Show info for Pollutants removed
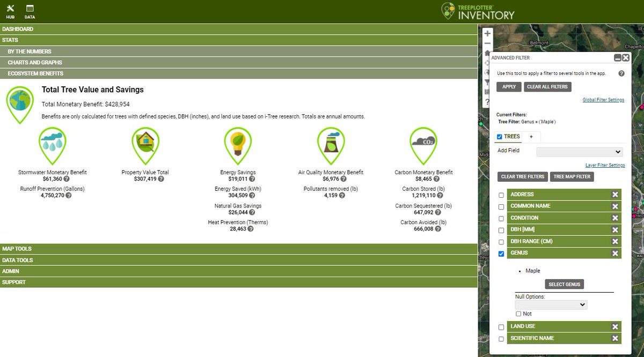This screenshot has height=357, width=644. click(x=342, y=196)
